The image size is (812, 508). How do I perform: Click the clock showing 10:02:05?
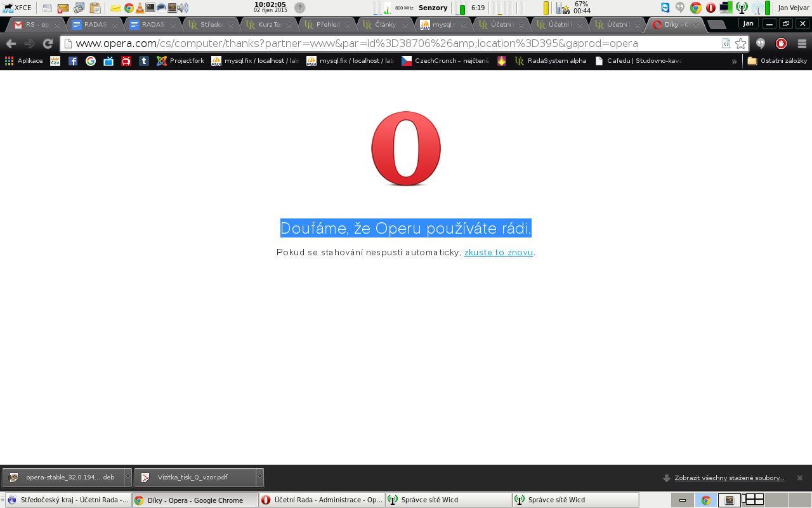pyautogui.click(x=270, y=8)
